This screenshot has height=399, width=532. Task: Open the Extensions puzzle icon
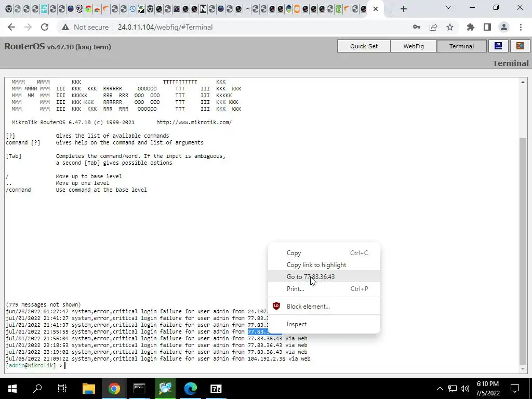(x=471, y=27)
